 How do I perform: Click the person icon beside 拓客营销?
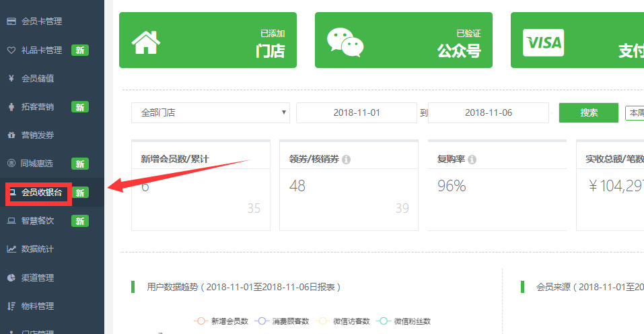point(11,107)
